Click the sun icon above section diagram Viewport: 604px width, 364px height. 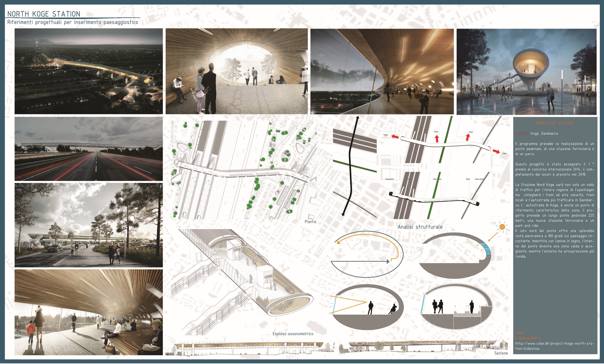click(502, 227)
